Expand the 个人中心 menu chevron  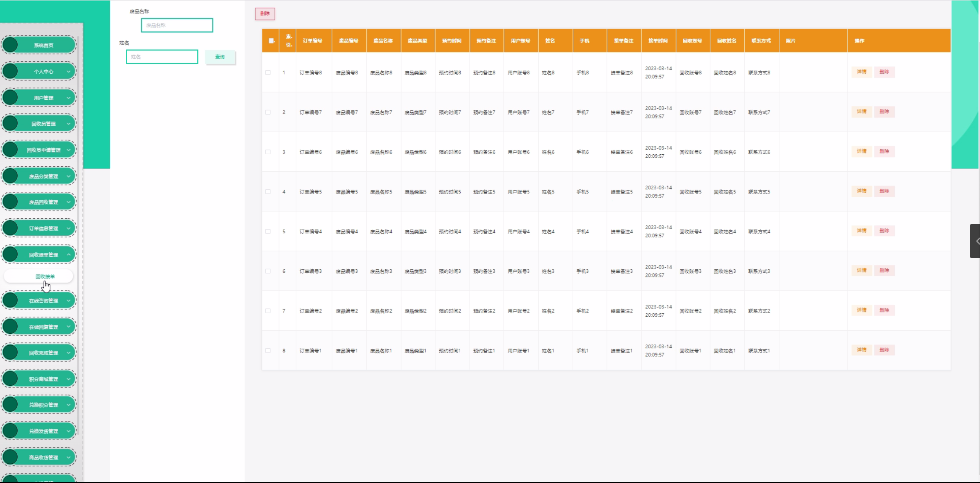69,71
